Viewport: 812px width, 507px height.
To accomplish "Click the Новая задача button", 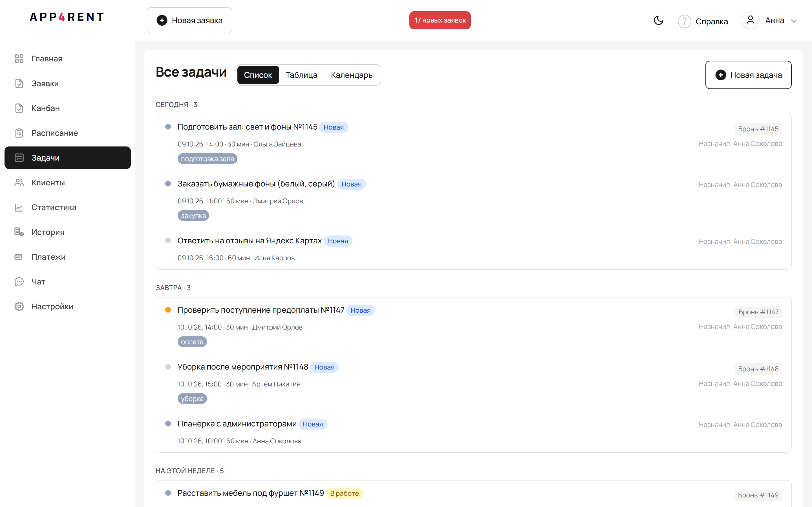I will pos(748,75).
